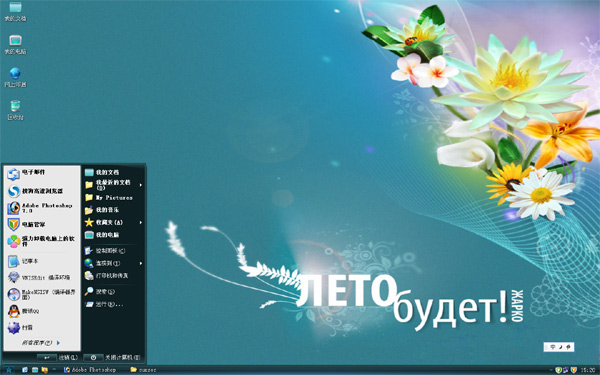This screenshot has height=375, width=600.
Task: Click the Log Off button
Action: click(x=58, y=357)
